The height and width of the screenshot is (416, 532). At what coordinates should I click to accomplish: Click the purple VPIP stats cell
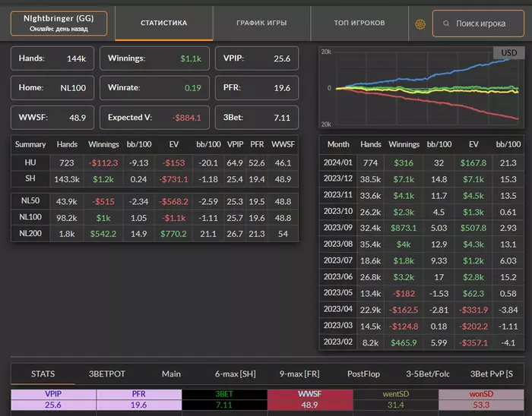coord(53,399)
